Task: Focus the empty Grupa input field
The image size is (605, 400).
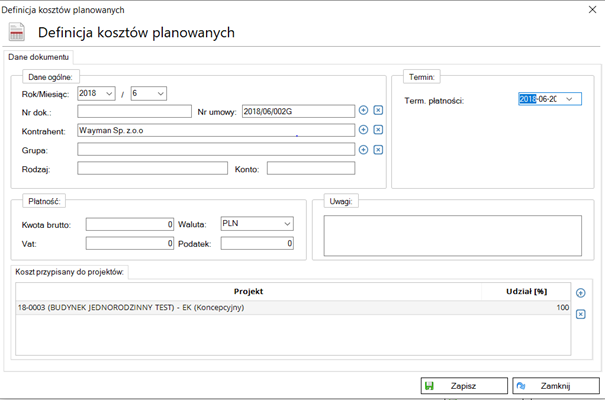Action: (216, 149)
